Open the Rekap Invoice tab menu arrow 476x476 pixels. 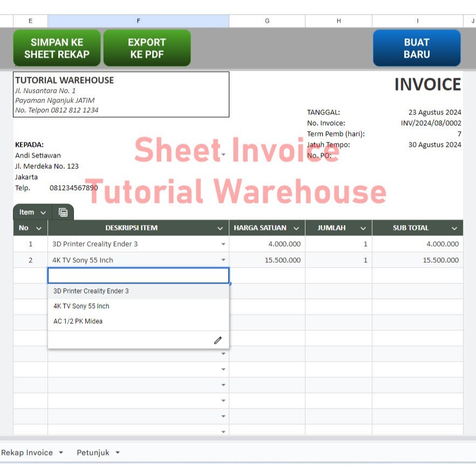point(61,453)
